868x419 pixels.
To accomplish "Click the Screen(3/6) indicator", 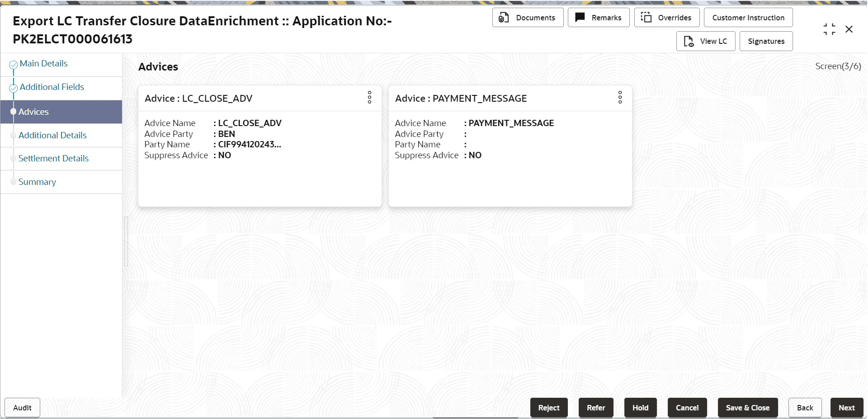I will [838, 66].
